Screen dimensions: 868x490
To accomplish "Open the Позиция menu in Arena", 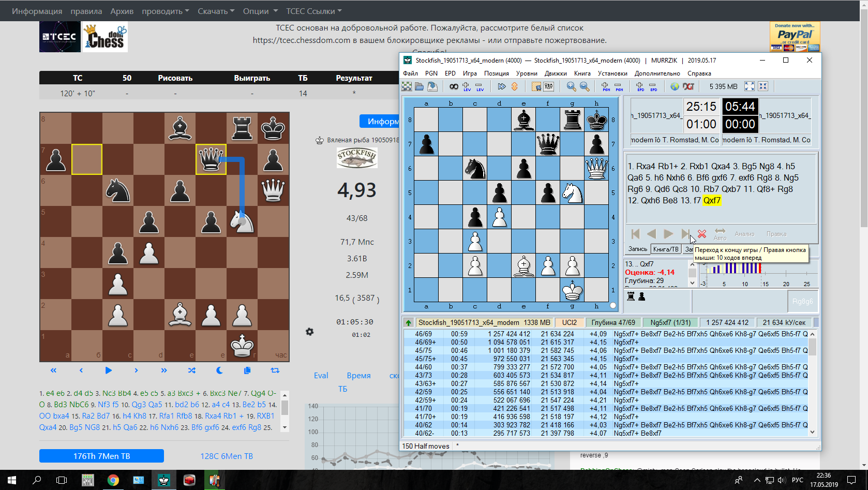I will click(x=497, y=73).
